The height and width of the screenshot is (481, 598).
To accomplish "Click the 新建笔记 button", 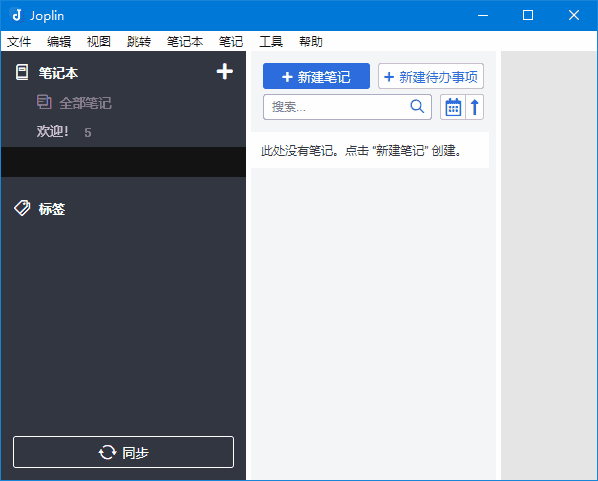I will click(316, 76).
